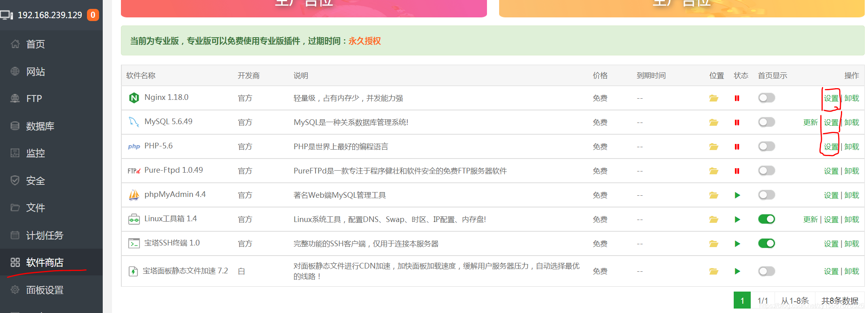Click the Nginx 1.18.0 software name
This screenshot has height=313, width=868.
(x=166, y=97)
